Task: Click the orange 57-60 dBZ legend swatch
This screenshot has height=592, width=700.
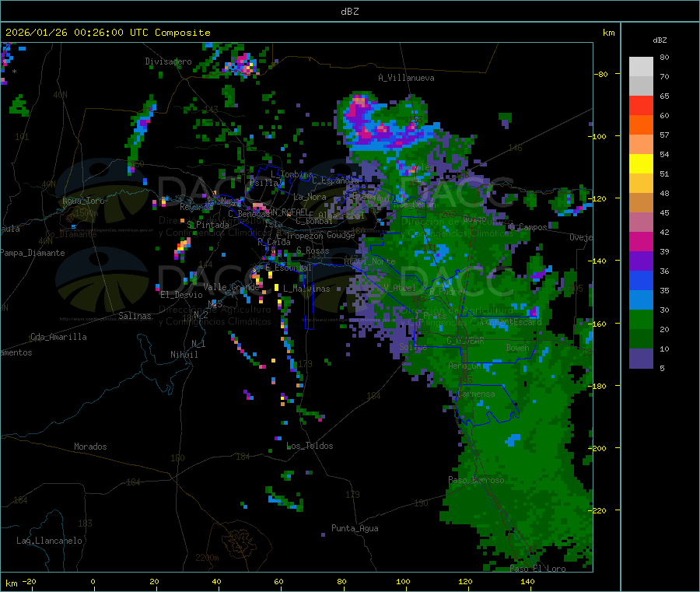Action: 641,125
